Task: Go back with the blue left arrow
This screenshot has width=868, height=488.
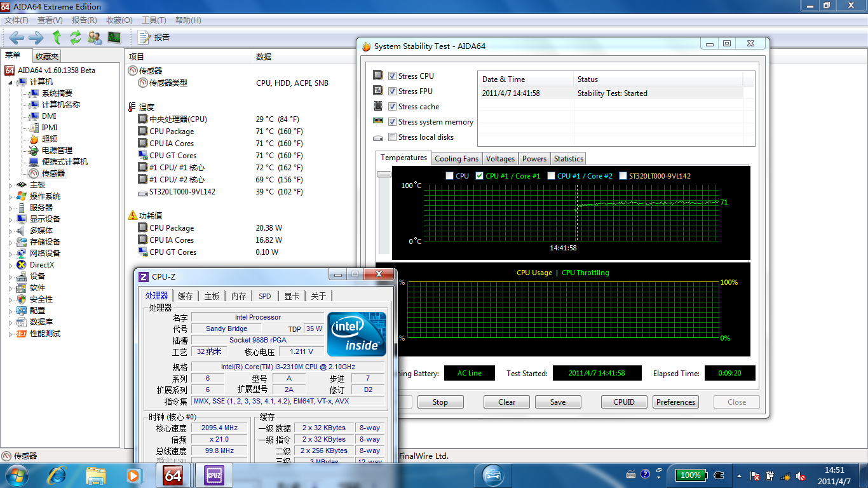Action: coord(17,37)
